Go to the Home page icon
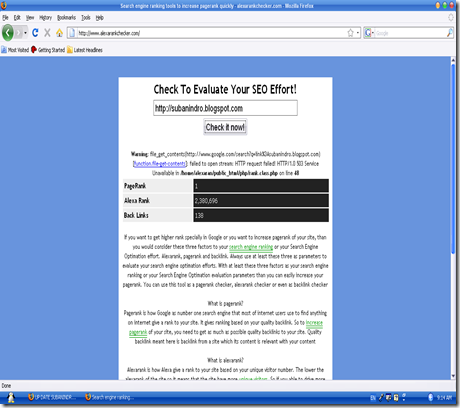This screenshot has height=408, width=460. 59,33
